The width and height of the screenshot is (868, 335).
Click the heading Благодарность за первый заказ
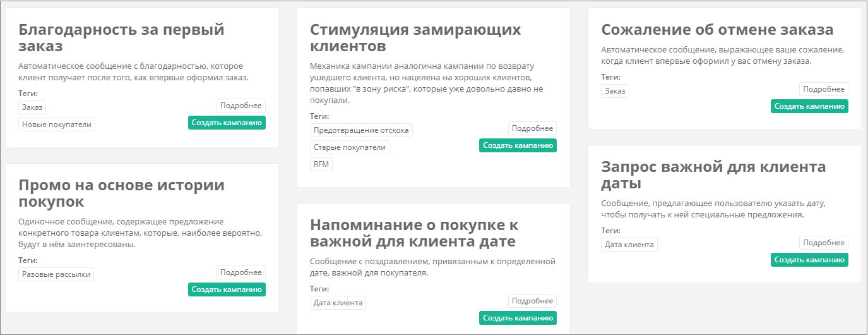(x=121, y=38)
